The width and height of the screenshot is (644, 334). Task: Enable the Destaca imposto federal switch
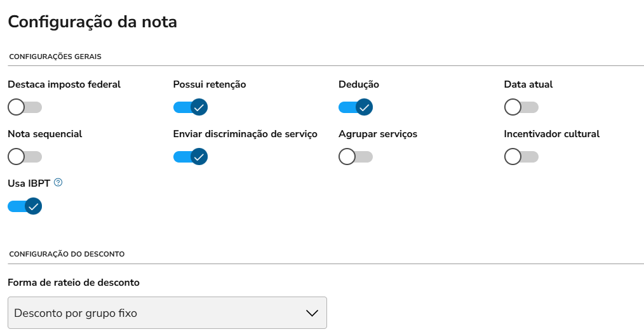[25, 107]
